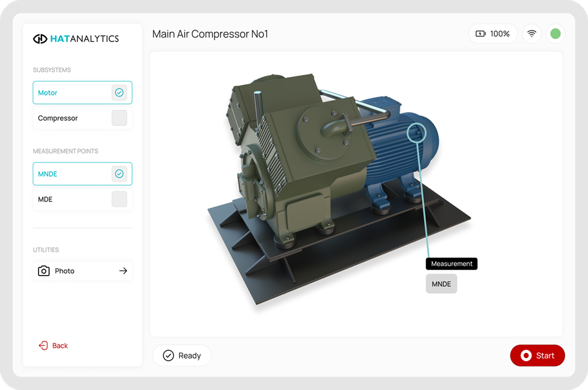Image resolution: width=588 pixels, height=390 pixels.
Task: Click the black Measurement tooltip label
Action: point(452,264)
